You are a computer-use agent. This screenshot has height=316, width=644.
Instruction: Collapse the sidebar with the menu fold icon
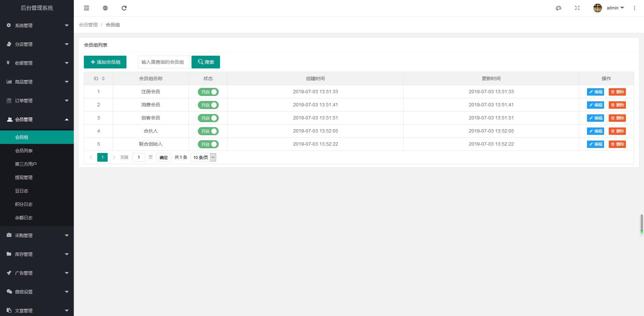coord(87,8)
